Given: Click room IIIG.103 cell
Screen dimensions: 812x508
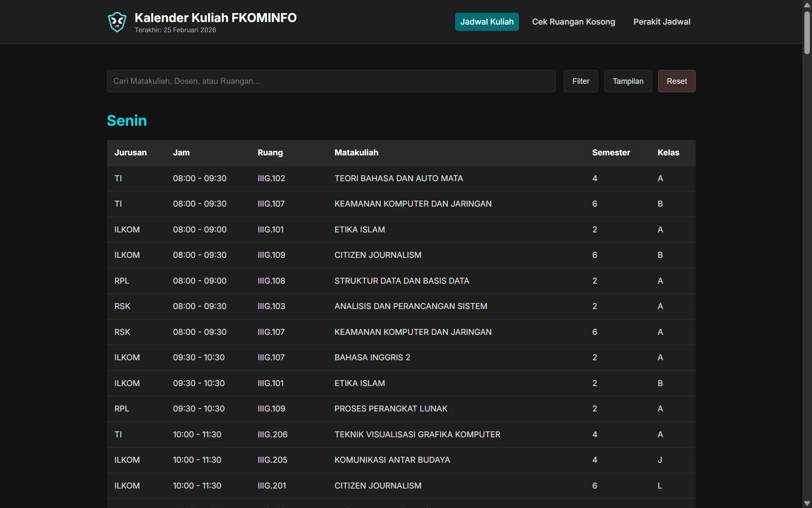Looking at the screenshot, I should coord(271,306).
